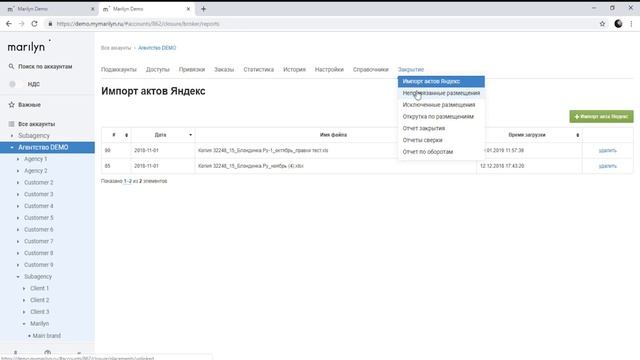Screen dimensions: 640x360
Task: Open the Доступы tab
Action: pos(158,69)
